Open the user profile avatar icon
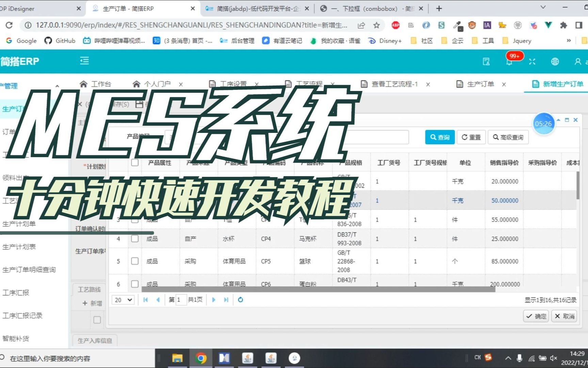 (x=578, y=61)
